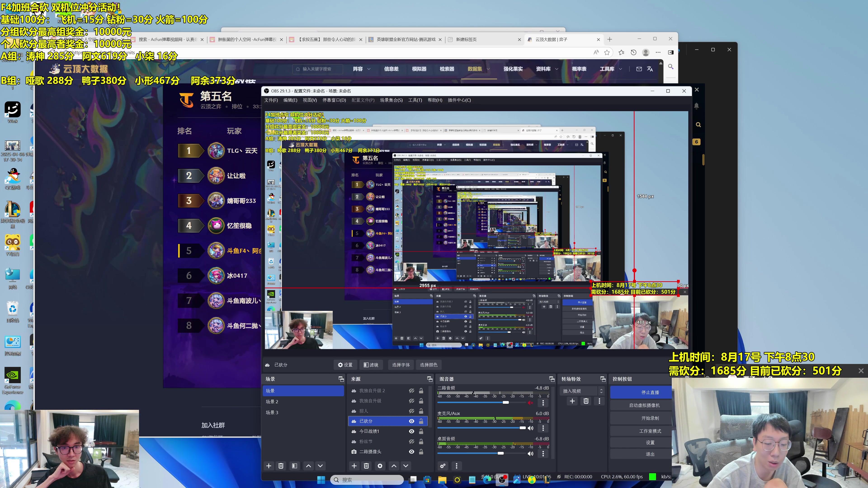The height and width of the screenshot is (488, 868).
Task: Mute the 麦克风/Aux audio channel
Action: pos(530,428)
